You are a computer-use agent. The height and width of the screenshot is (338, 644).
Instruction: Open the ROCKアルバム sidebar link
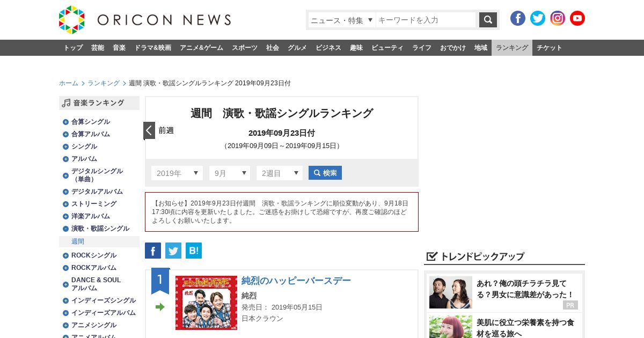[x=94, y=268]
